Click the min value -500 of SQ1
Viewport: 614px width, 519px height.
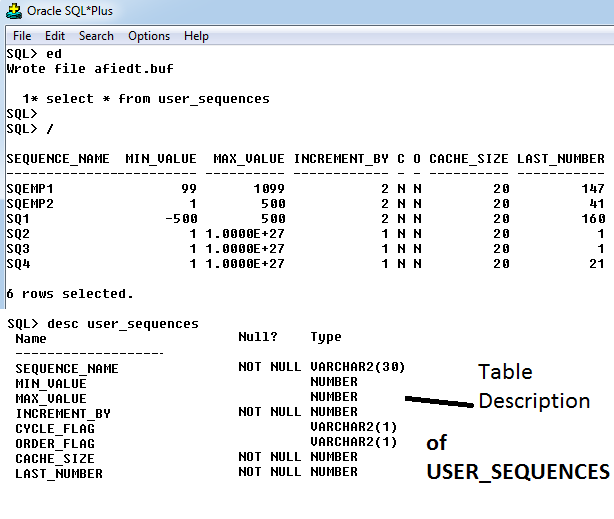(x=181, y=219)
